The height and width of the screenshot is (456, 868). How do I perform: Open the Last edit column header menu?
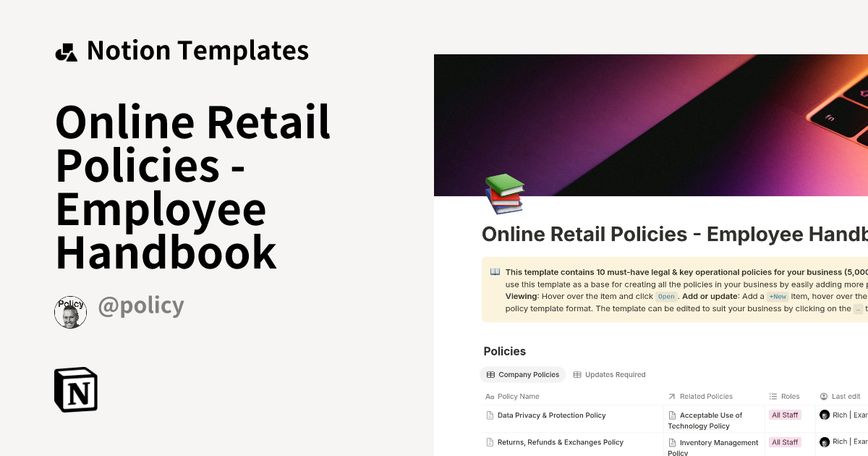click(843, 396)
